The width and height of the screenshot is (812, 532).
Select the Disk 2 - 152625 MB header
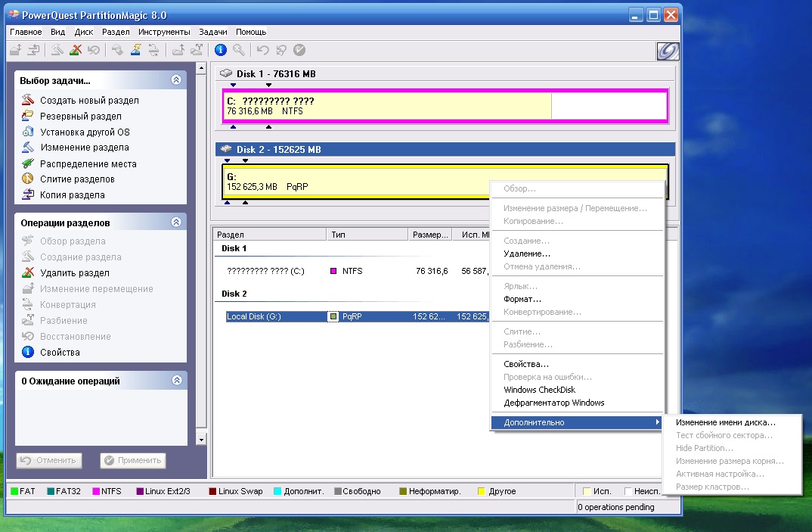(x=445, y=149)
